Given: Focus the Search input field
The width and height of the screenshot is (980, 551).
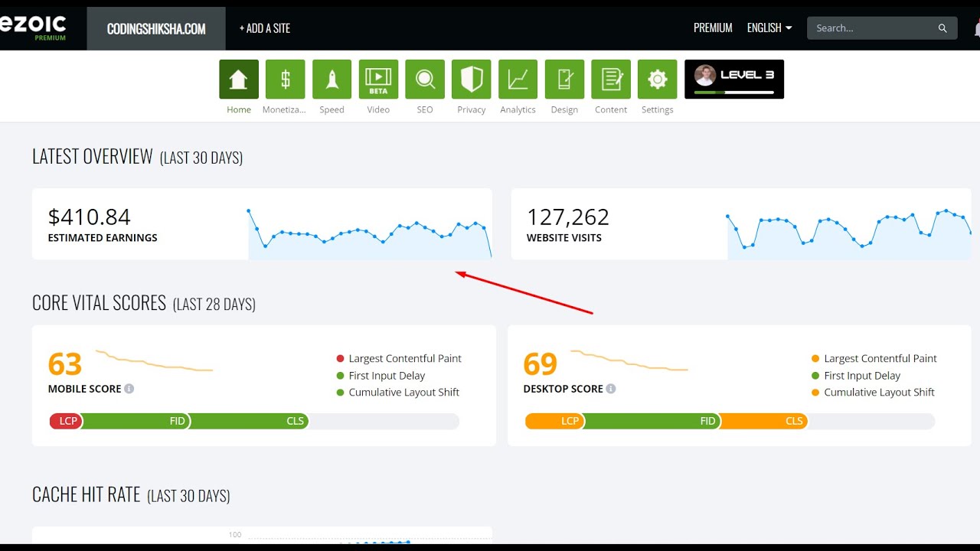Looking at the screenshot, I should click(x=873, y=28).
